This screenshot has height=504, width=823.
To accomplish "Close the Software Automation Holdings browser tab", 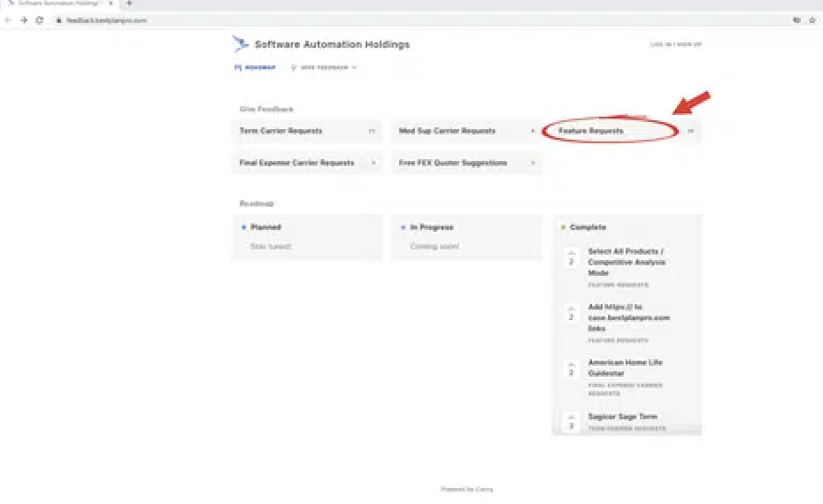I will (111, 4).
